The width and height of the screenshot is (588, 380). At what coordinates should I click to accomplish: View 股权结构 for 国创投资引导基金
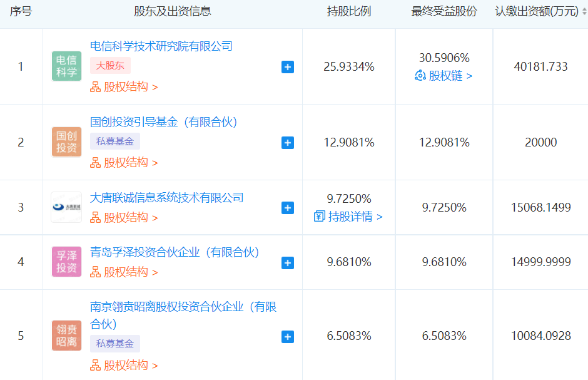(124, 163)
